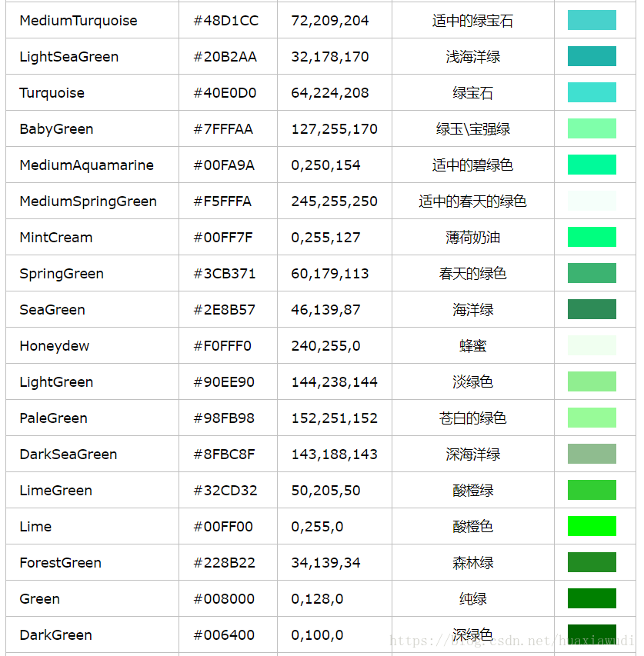Image resolution: width=644 pixels, height=656 pixels.
Task: Select the Honeydew name text
Action: pyautogui.click(x=55, y=346)
